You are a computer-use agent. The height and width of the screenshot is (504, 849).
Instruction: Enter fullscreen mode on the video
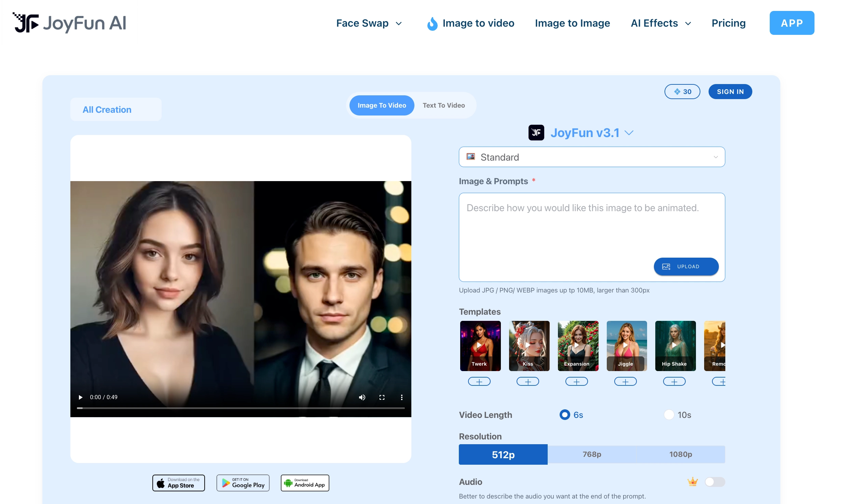tap(382, 397)
